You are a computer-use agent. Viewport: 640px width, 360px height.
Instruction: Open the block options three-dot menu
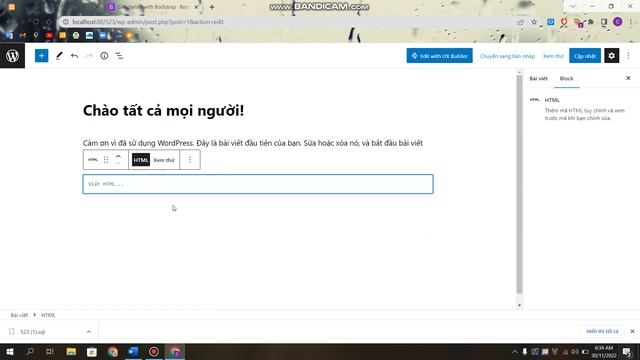click(190, 160)
